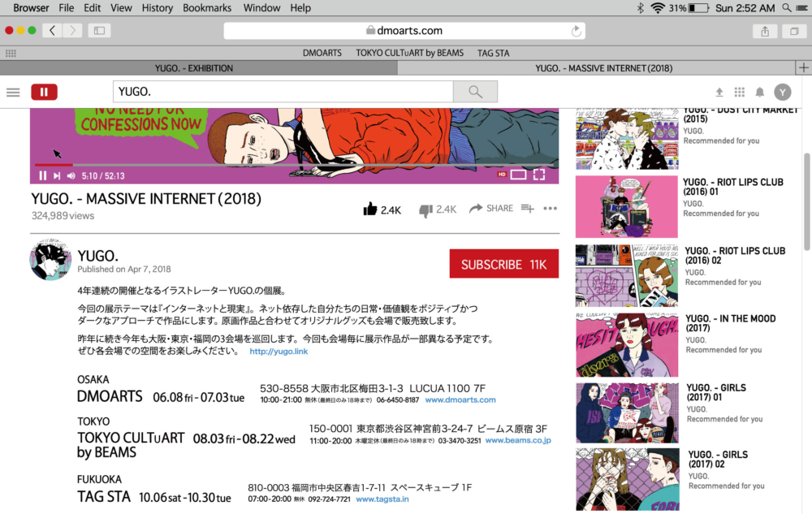Open the upload video icon
The image size is (812, 514).
719,92
